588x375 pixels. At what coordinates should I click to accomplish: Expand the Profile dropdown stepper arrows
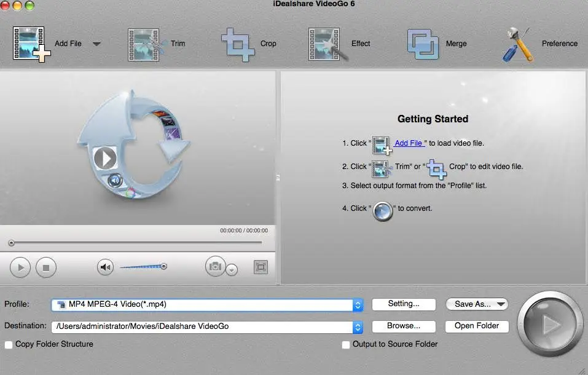click(x=358, y=305)
